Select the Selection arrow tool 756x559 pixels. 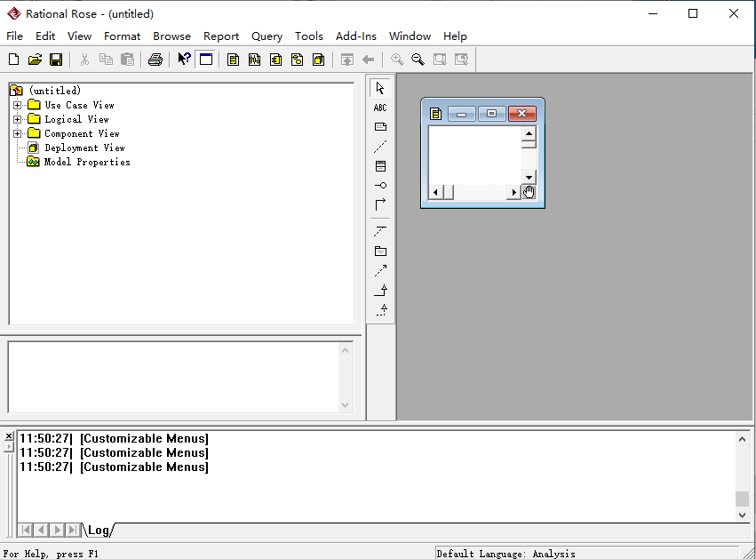[x=380, y=88]
